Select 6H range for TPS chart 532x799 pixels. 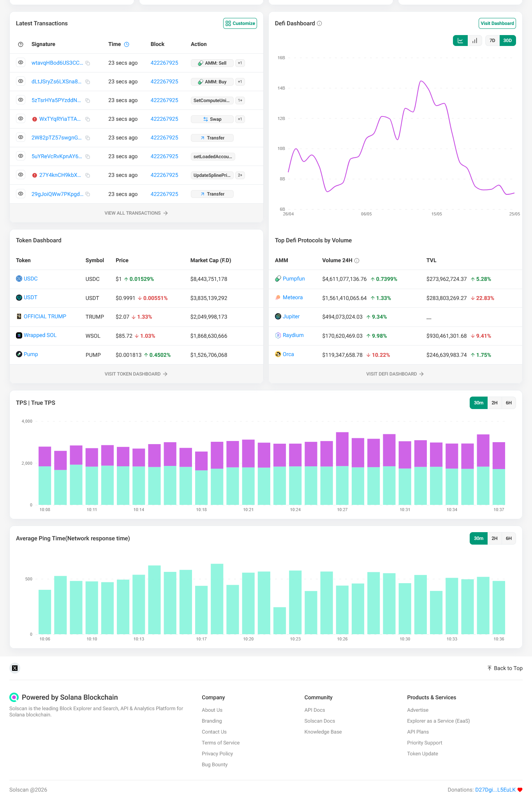[x=509, y=403]
